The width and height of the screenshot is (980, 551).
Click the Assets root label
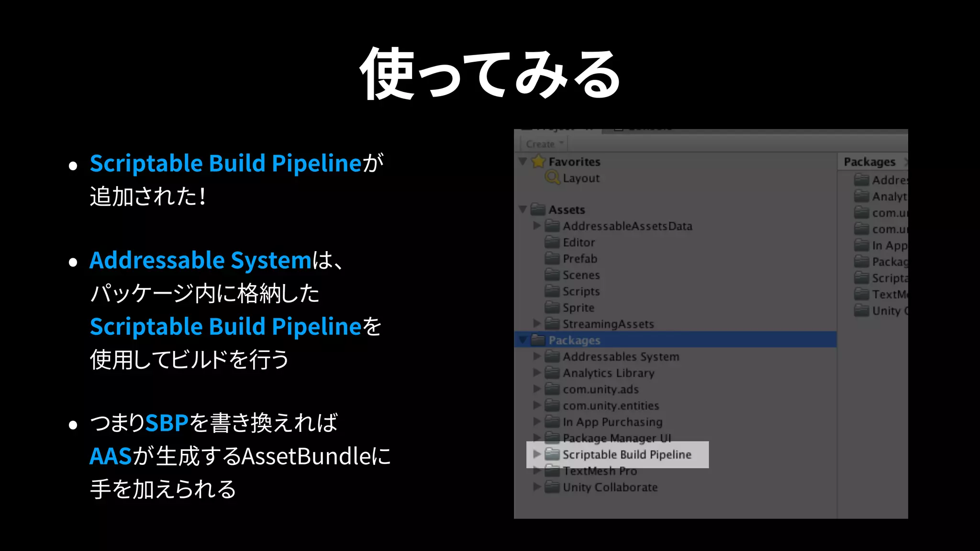(567, 209)
